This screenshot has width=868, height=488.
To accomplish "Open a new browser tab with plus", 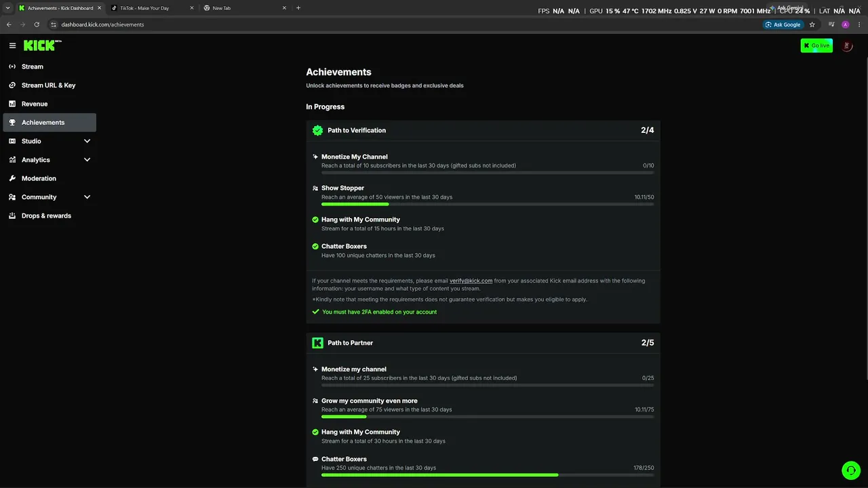I will pyautogui.click(x=298, y=8).
